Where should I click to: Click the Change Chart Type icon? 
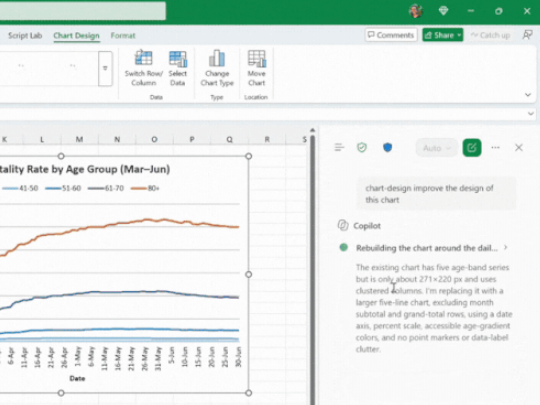[x=217, y=58]
